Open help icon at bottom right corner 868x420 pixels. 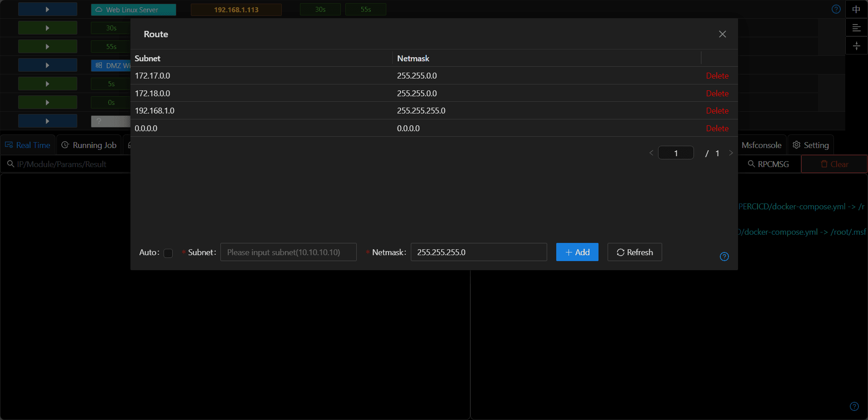point(854,406)
